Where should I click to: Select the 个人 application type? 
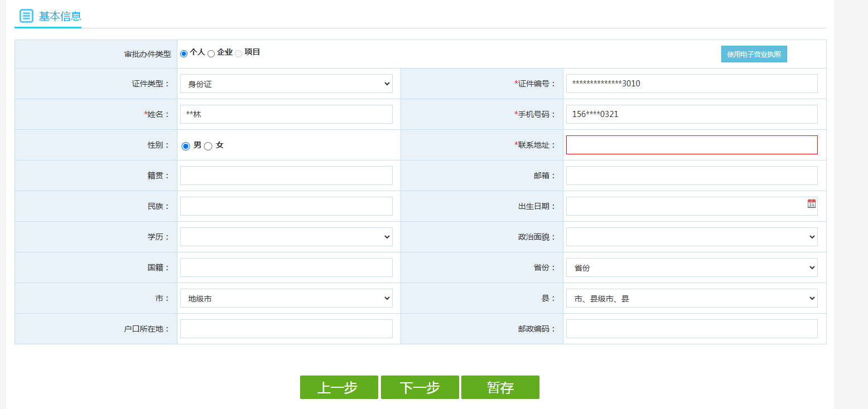tap(184, 53)
